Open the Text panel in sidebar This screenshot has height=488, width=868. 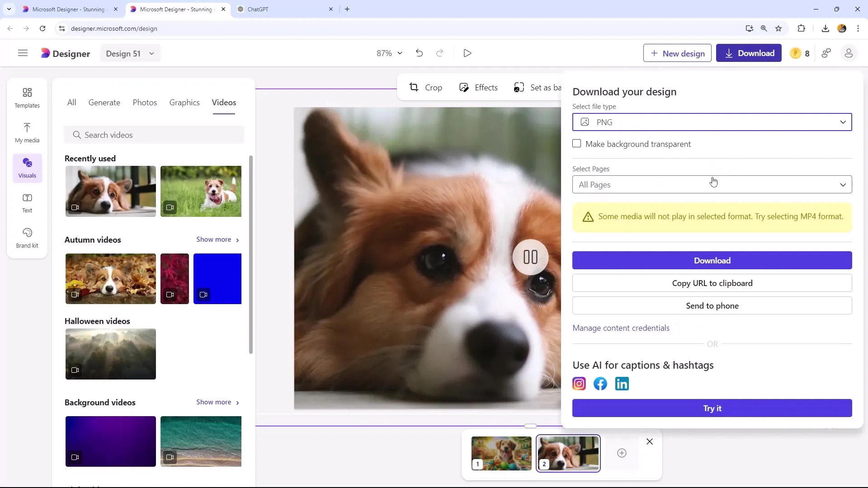27,202
